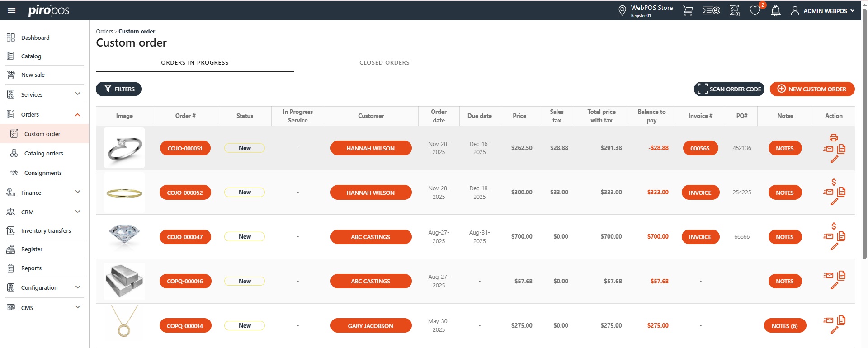
Task: Print order COJO-000051 using printer icon
Action: click(x=834, y=138)
